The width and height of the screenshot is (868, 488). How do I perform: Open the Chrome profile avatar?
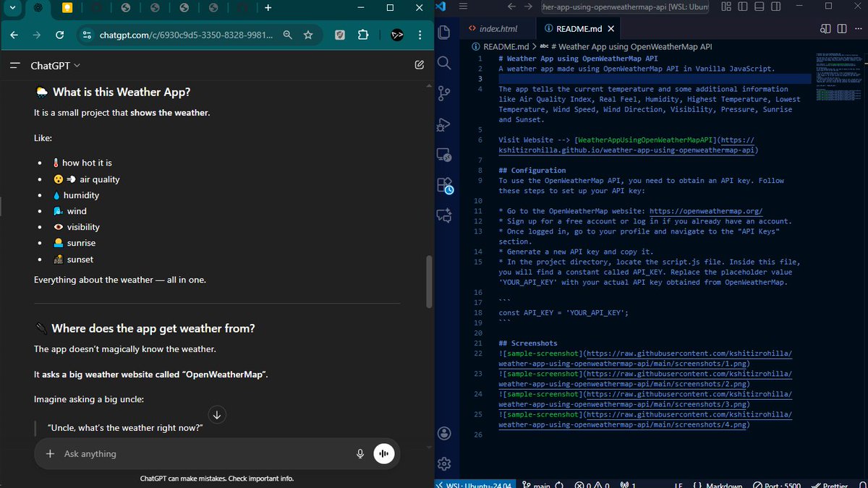click(396, 35)
